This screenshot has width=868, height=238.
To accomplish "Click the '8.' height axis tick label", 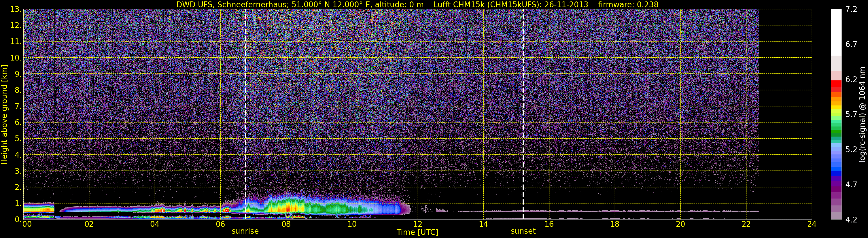I will (18, 90).
